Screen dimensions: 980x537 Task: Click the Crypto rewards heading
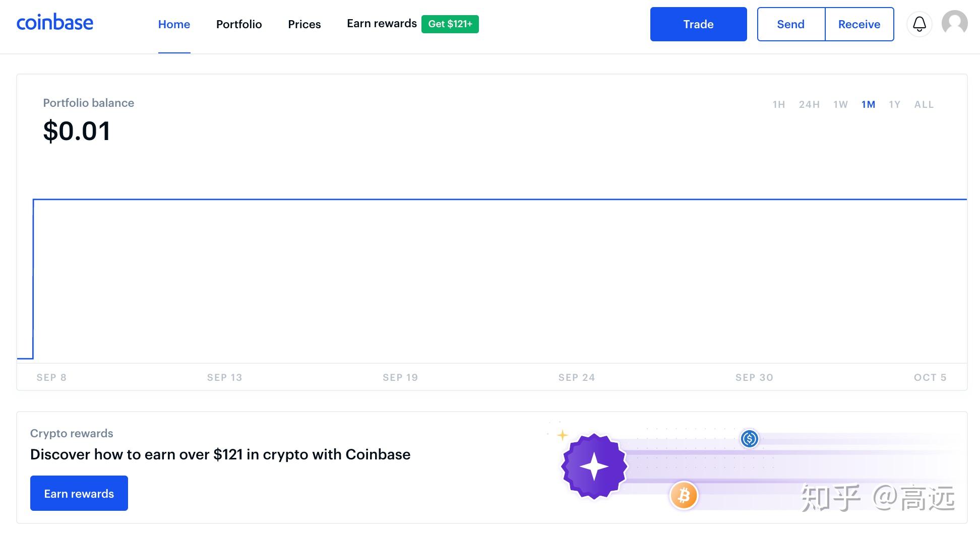(x=72, y=433)
